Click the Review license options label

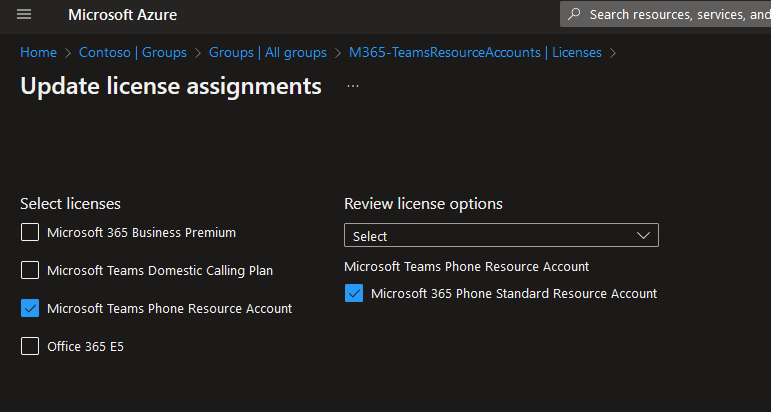423,204
